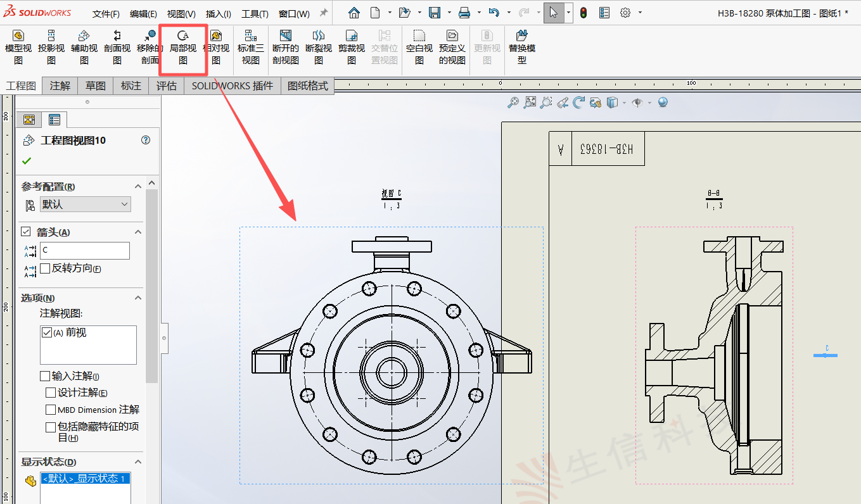This screenshot has width=861, height=504.
Task: Choose the 辅助视图 auxiliary view tool
Action: click(x=84, y=47)
